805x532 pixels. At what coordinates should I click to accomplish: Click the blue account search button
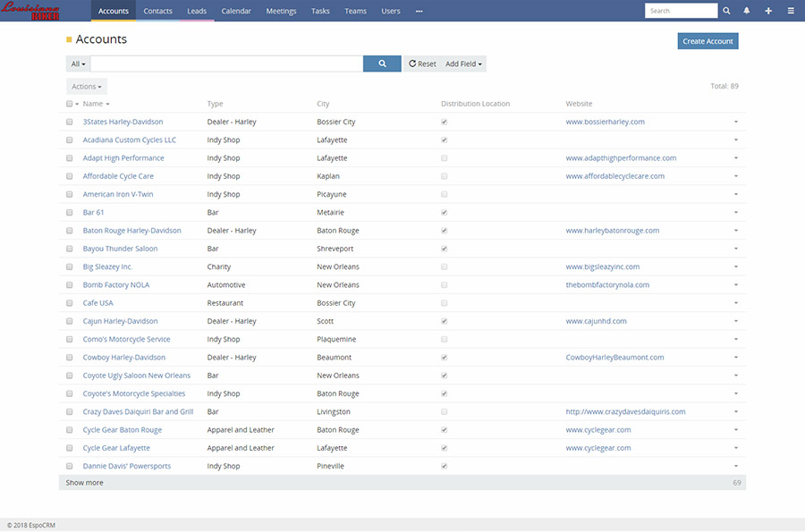(382, 64)
